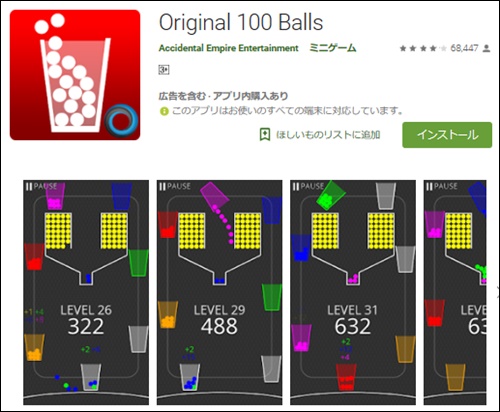Open the Level 31 screenshot thumbnail
The image size is (500, 412).
click(353, 293)
